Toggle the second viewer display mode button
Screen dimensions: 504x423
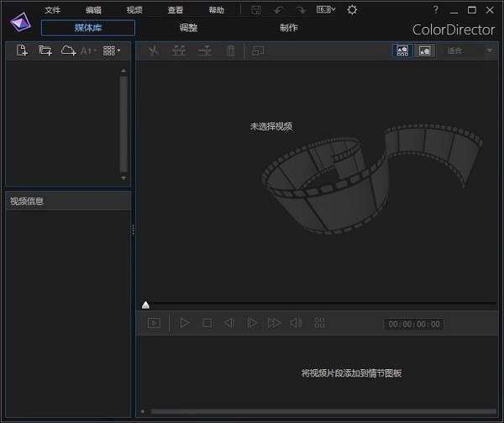[425, 50]
